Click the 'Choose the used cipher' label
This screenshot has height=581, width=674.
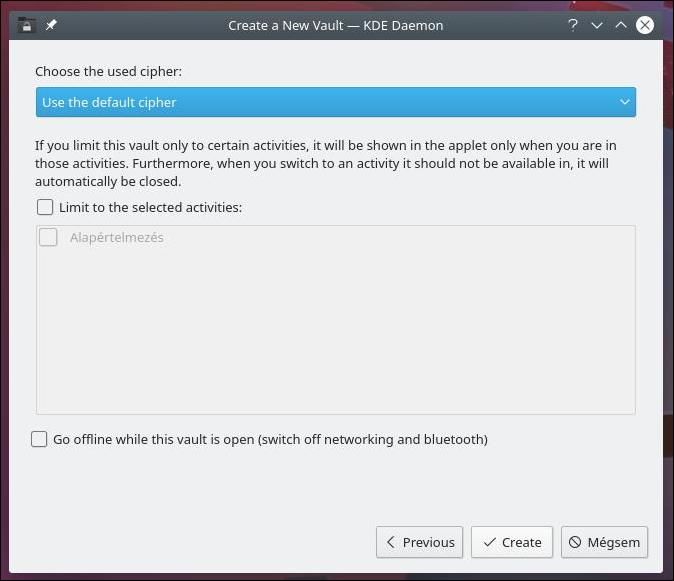tap(109, 72)
